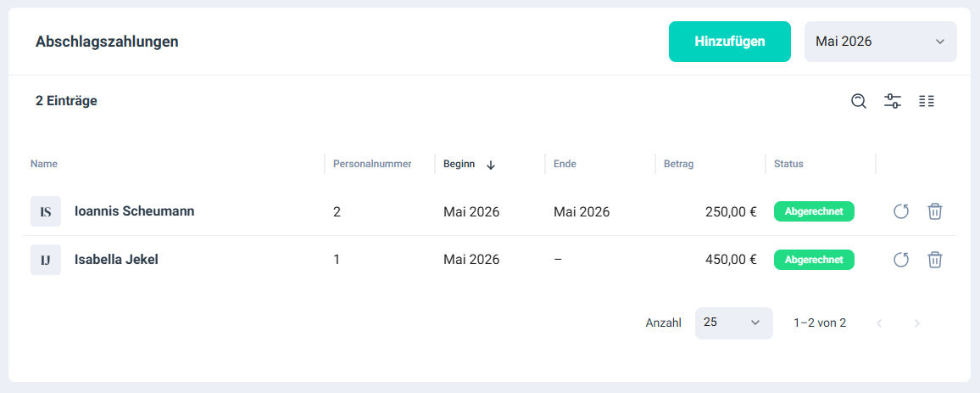Viewport: 980px width, 393px height.
Task: Open the column layout settings icon
Action: (x=927, y=101)
